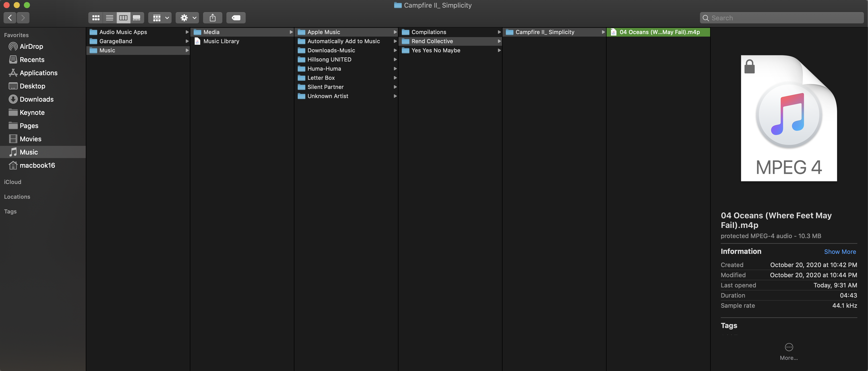This screenshot has width=868, height=371.
Task: Click the Show More link
Action: click(840, 252)
